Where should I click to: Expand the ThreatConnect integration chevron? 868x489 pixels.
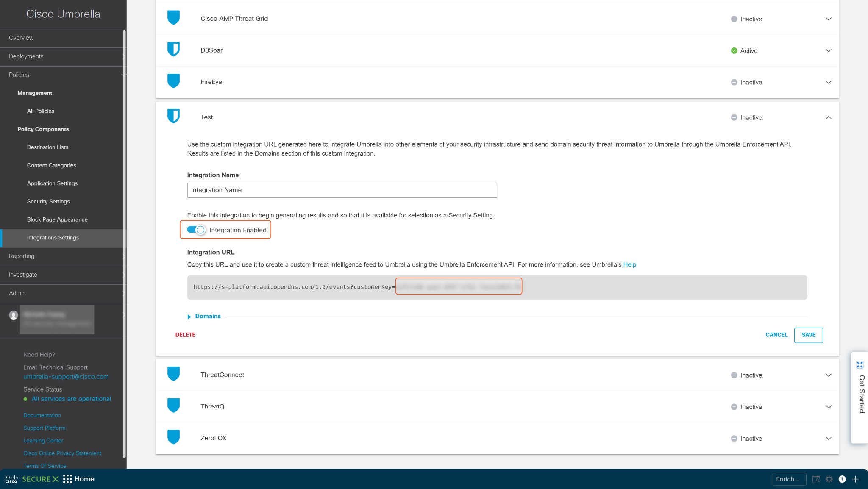click(x=829, y=375)
